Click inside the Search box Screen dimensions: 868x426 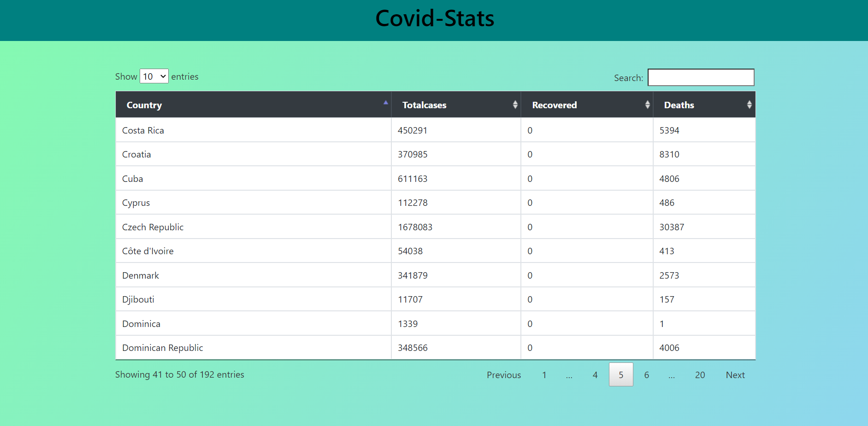[700, 77]
